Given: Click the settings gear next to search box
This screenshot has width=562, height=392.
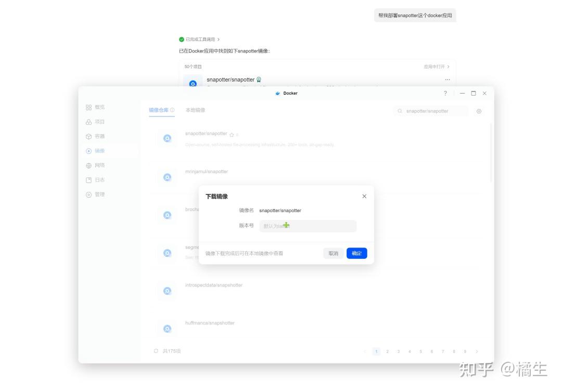Looking at the screenshot, I should 479,111.
